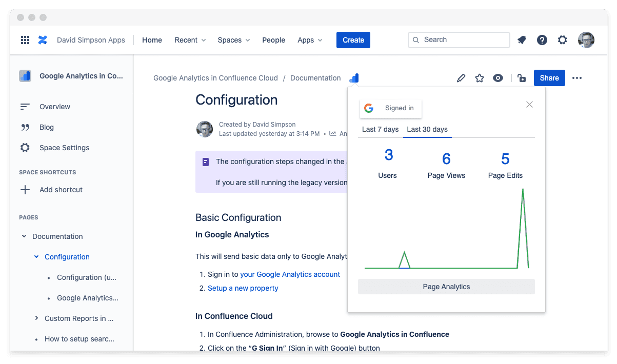The image size is (617, 364).
Task: Click the Page Views count 6
Action: pos(446,159)
